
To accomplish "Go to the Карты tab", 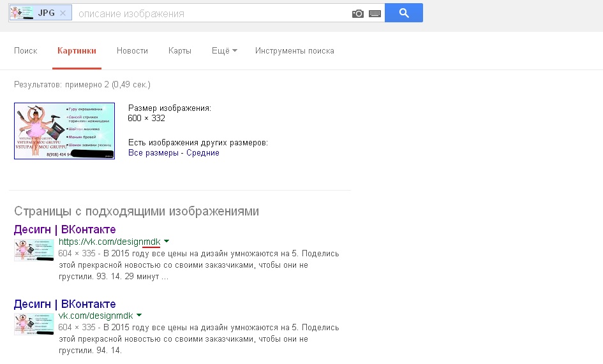I will 180,51.
